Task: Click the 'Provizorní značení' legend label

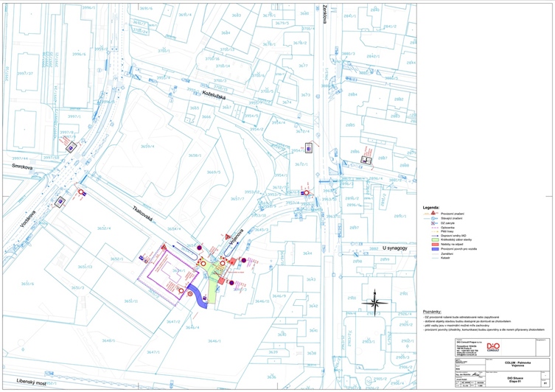Action: click(453, 214)
